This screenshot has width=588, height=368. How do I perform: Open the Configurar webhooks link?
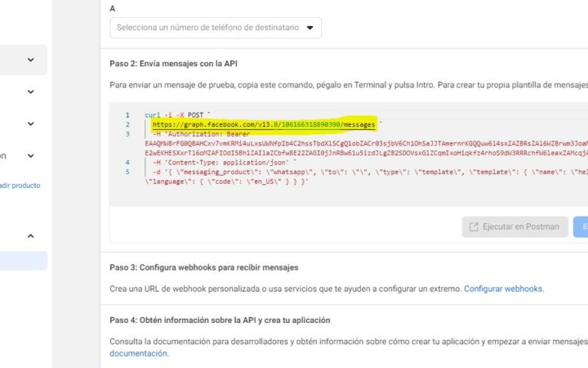[x=503, y=289]
